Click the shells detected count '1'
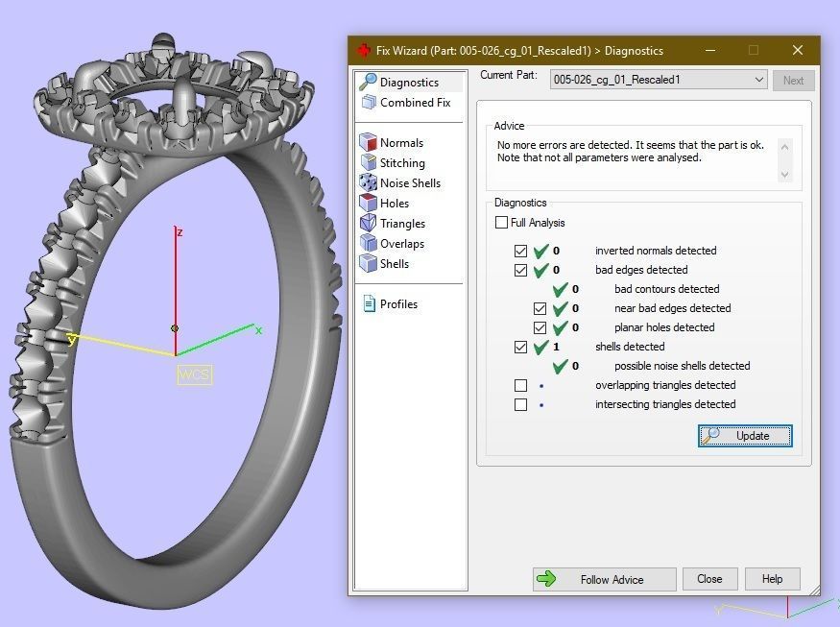 point(556,347)
